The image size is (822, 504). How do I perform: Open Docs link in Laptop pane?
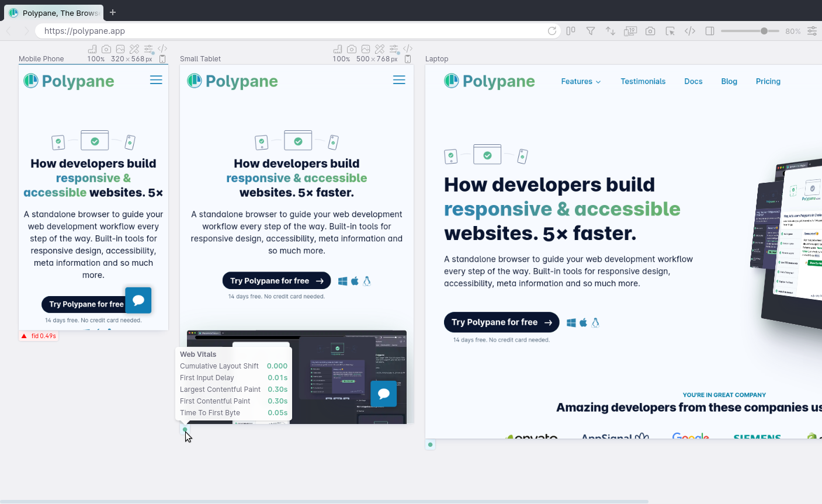point(693,81)
